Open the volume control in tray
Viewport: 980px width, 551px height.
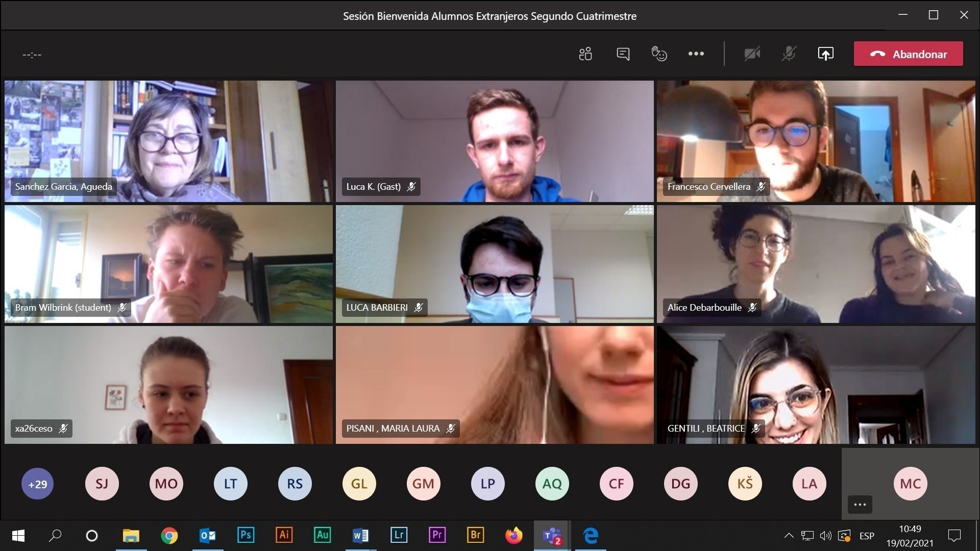(825, 536)
